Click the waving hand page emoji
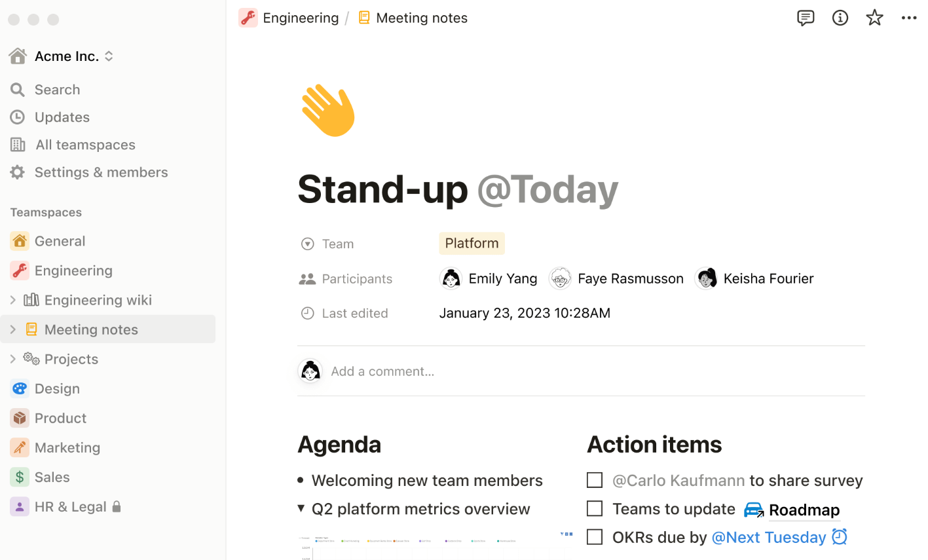Viewport: 928px width, 560px height. tap(328, 111)
